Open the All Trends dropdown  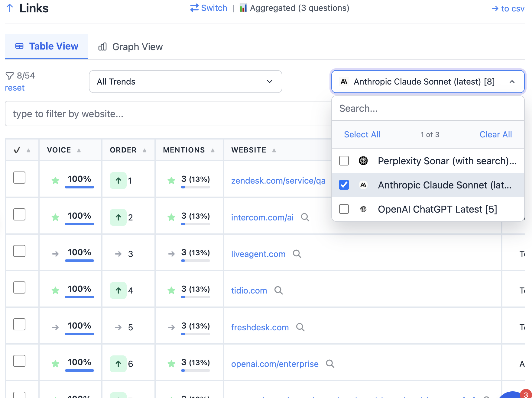[185, 82]
